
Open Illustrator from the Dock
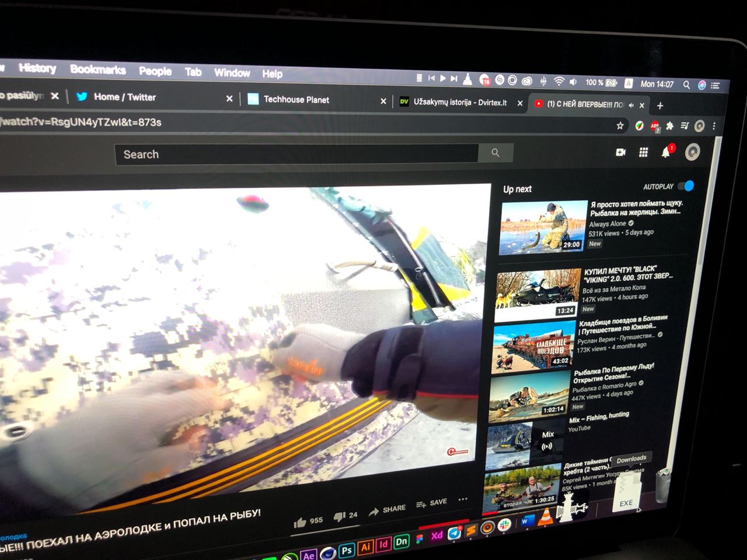365,547
